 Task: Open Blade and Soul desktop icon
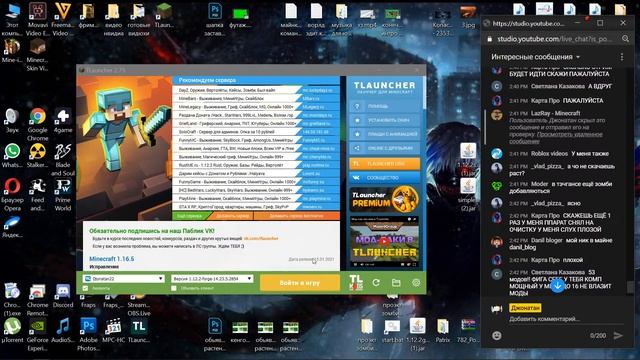pyautogui.click(x=63, y=151)
